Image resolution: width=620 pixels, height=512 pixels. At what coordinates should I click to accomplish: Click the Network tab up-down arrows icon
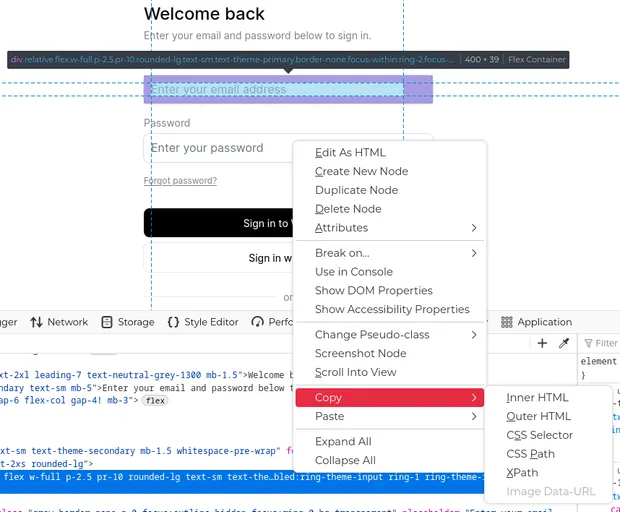click(x=36, y=322)
